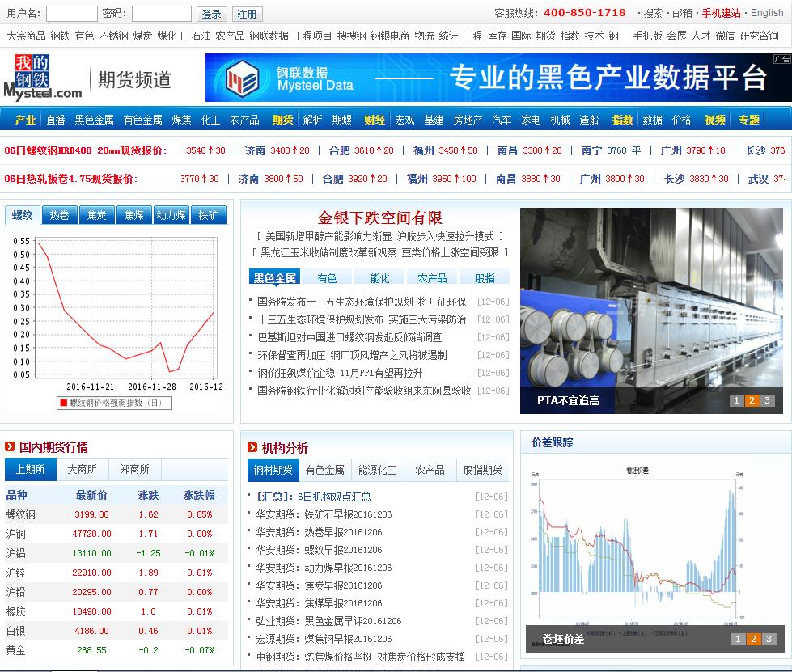The width and height of the screenshot is (792, 672).
Task: Open the 卷坯价差 spread chart image
Action: (655, 558)
